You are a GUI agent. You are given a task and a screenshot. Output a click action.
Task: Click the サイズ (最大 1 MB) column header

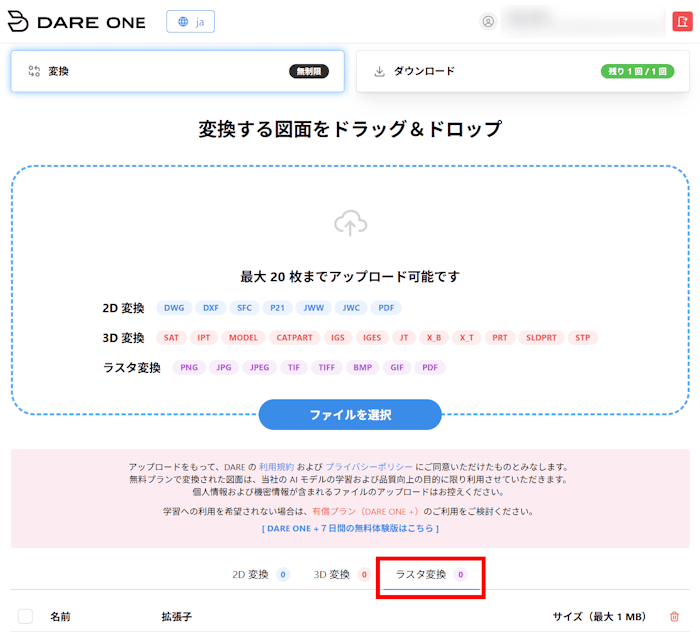599,616
